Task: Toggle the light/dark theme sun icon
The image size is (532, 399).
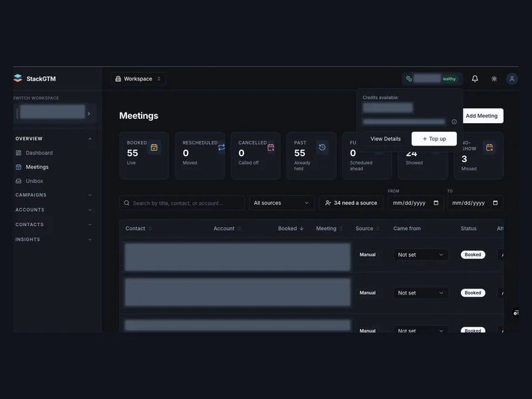Action: (494, 78)
